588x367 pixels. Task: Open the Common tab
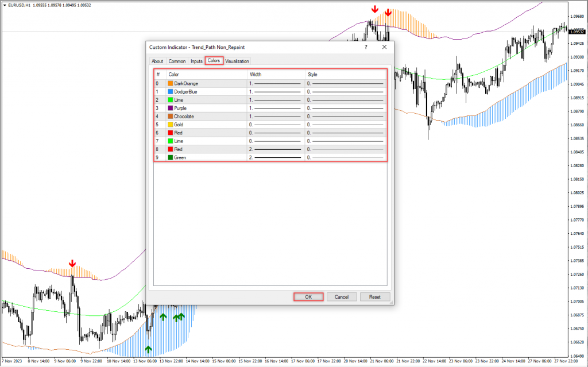pyautogui.click(x=177, y=61)
